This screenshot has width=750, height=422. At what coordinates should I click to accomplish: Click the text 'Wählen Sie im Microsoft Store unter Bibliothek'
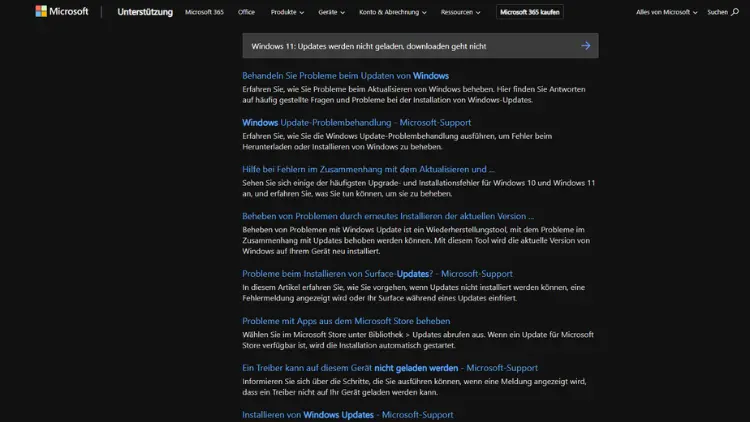322,335
